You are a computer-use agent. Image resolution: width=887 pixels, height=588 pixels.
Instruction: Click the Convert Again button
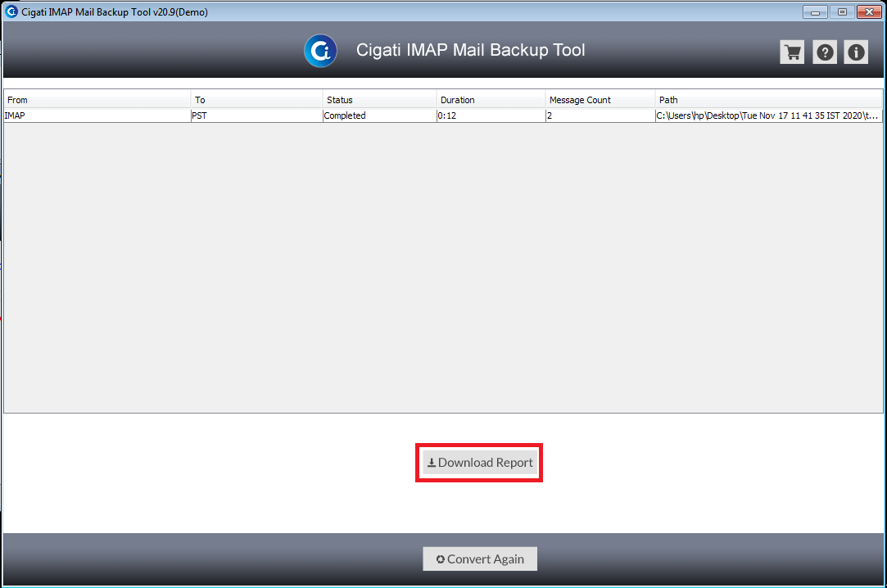[480, 559]
